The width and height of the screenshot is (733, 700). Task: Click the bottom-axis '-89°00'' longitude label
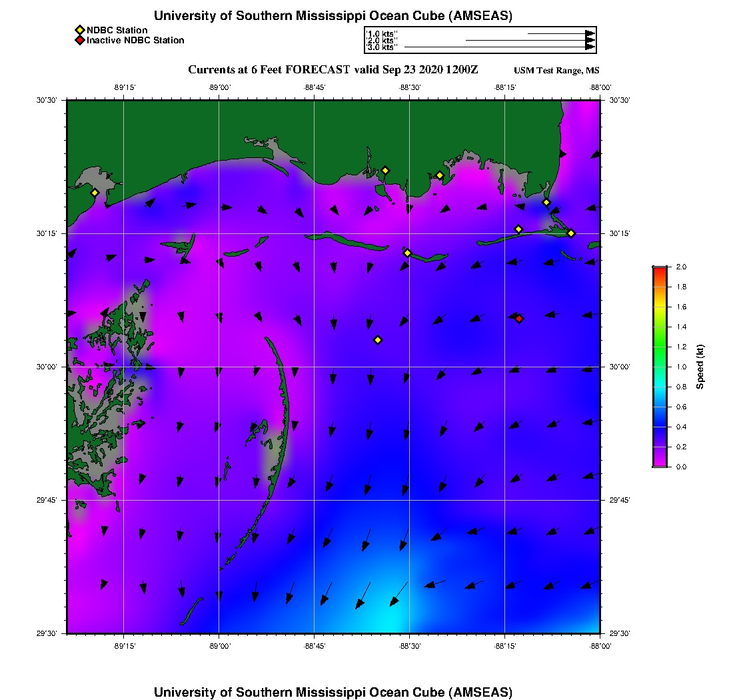(220, 646)
